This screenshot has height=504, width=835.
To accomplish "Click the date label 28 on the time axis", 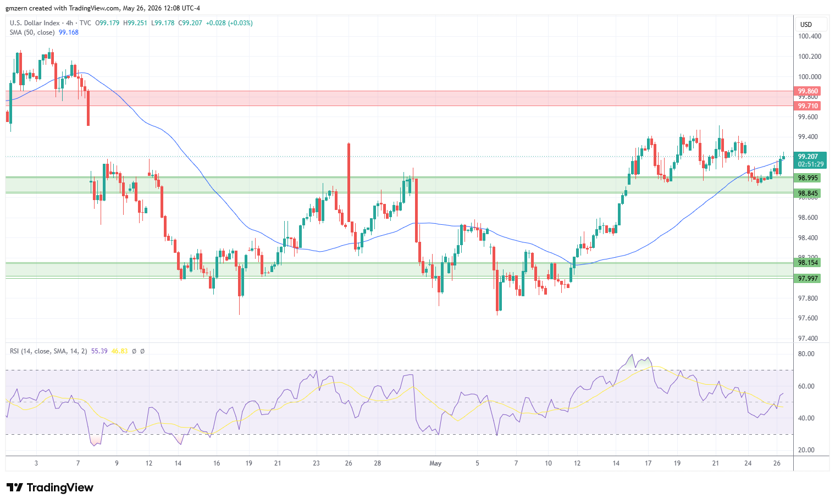I will (x=378, y=463).
